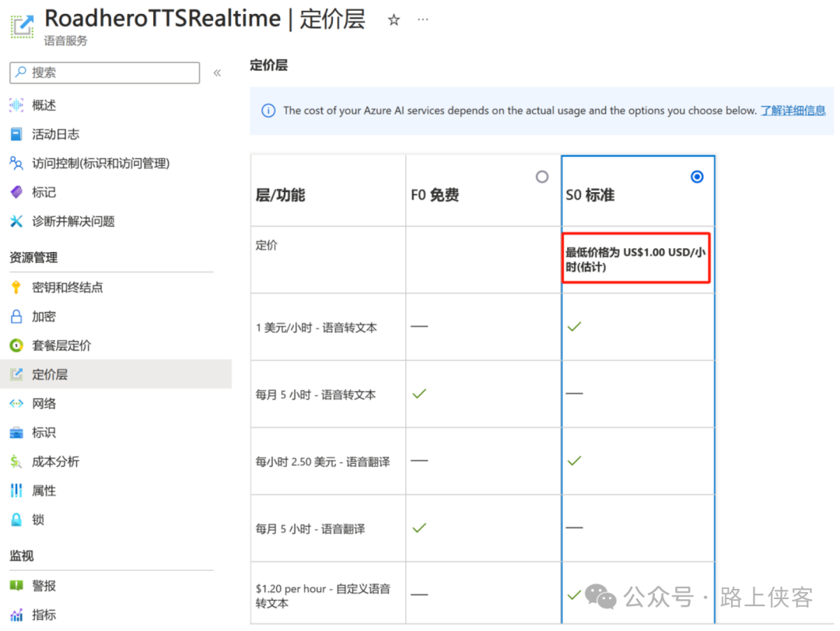
Task: Click 访问控制 access control icon
Action: pos(16,163)
